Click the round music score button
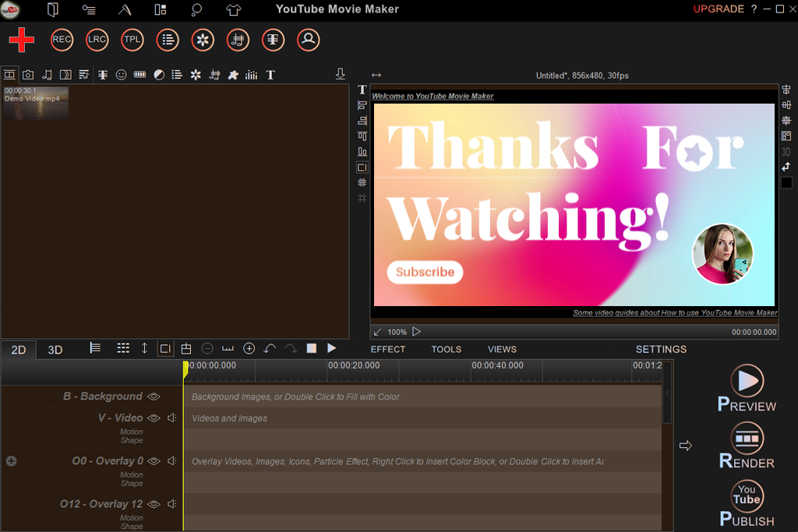This screenshot has height=532, width=798. point(238,40)
